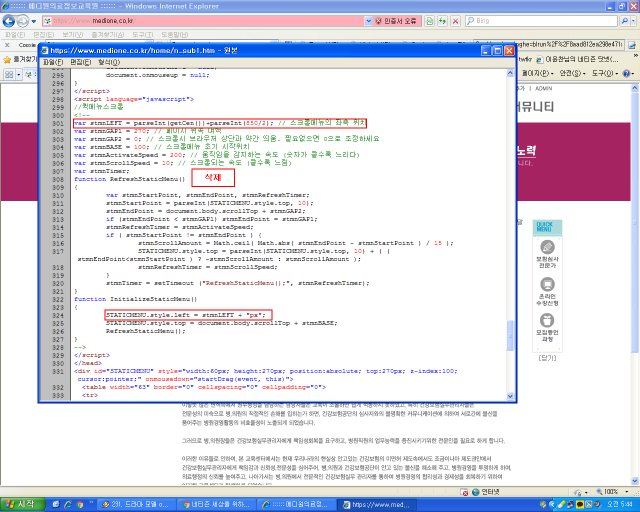Open the quick tabs dropdown arrow
640x512 pixels.
18,75
